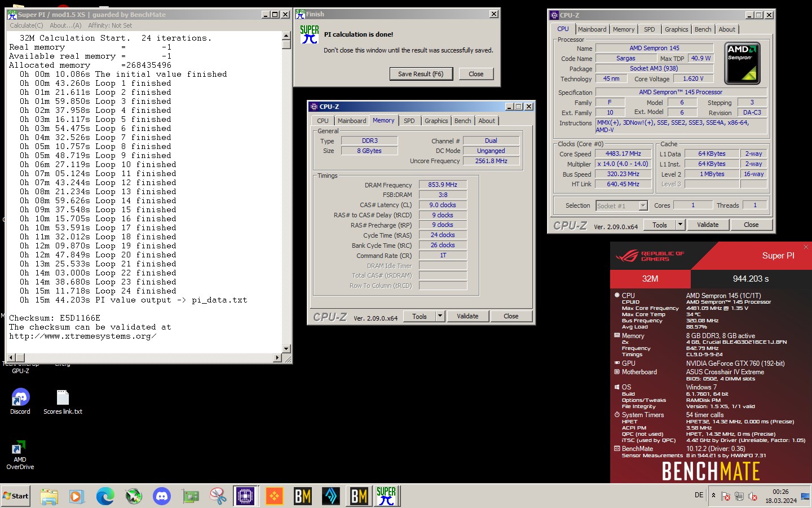This screenshot has width=812, height=508.
Task: Click Super PI vertical scrollbar up arrow
Action: [286, 36]
